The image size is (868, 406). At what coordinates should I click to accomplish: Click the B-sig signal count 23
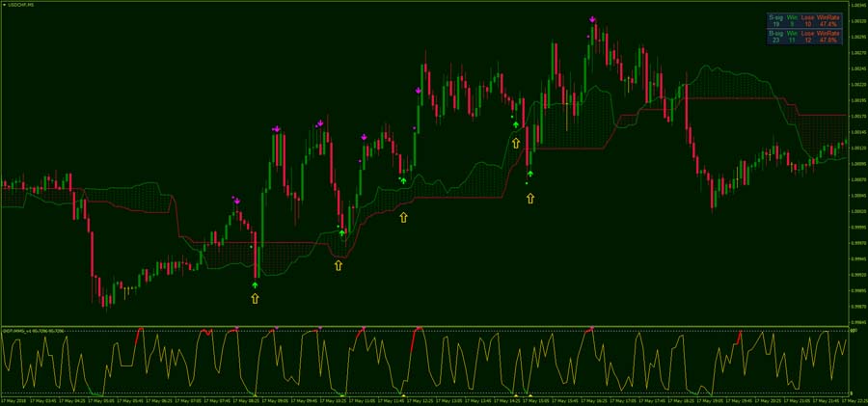776,41
